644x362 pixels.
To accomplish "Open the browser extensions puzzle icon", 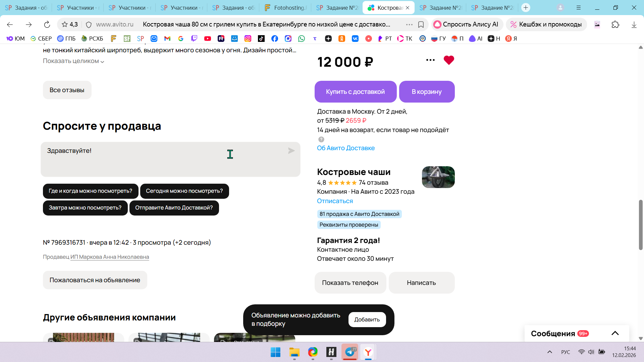I will click(x=615, y=24).
